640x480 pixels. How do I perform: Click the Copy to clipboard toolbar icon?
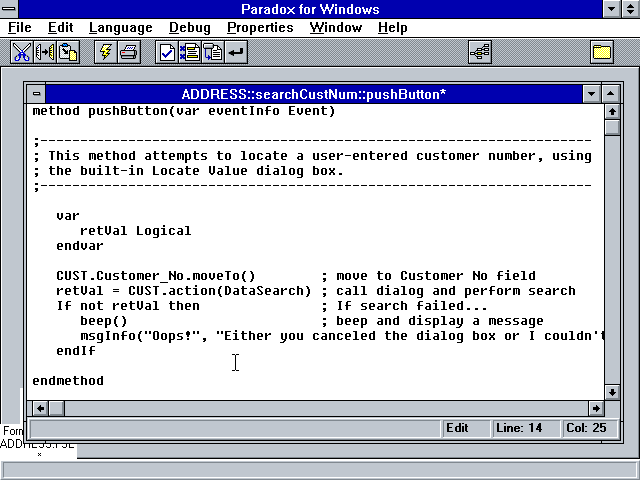pyautogui.click(x=45, y=52)
